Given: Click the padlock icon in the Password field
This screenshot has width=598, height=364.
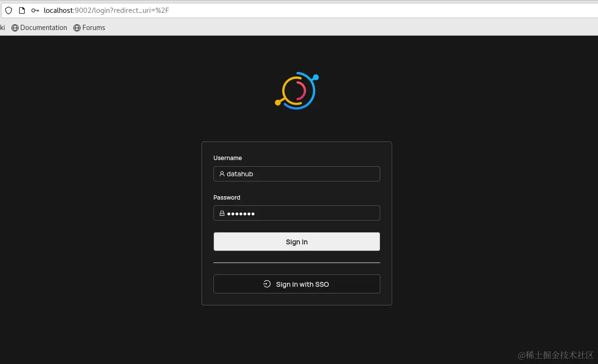Looking at the screenshot, I should pos(222,213).
